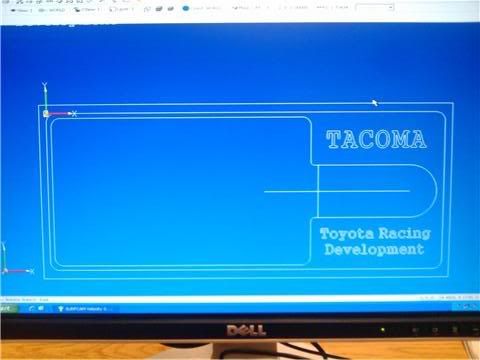Select the horizontal centerline through the slot
The image size is (480, 360).
point(337,191)
